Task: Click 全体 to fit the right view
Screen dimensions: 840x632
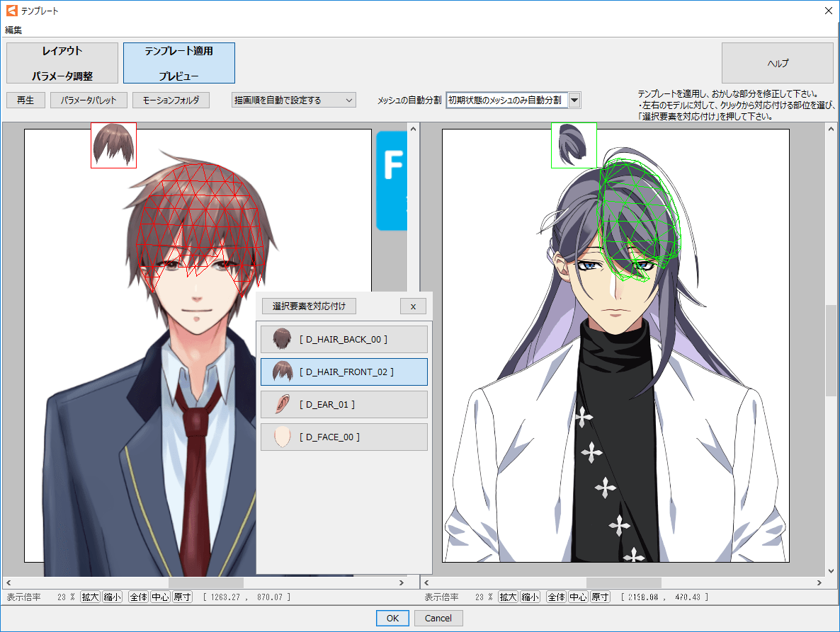Action: point(556,597)
